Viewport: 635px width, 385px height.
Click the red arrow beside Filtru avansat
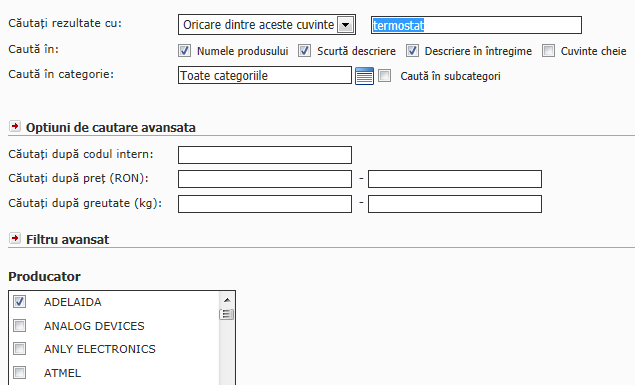(x=15, y=238)
